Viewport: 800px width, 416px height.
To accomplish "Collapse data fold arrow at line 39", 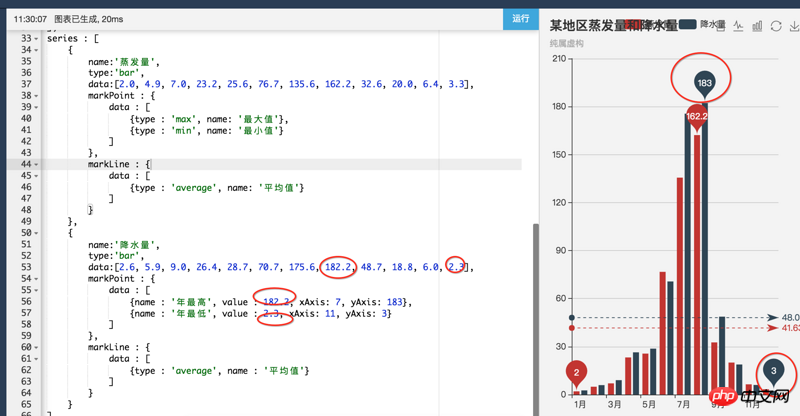I will pyautogui.click(x=36, y=107).
